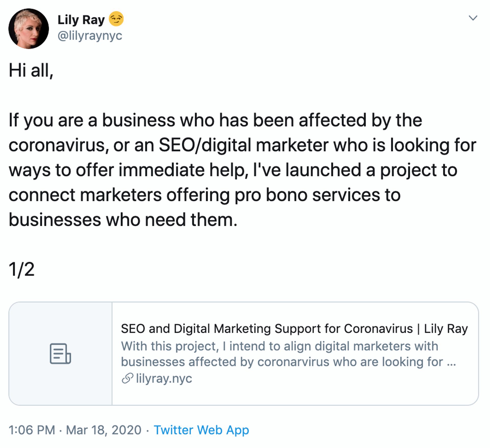Open the tweet options chevron menu

point(473,18)
